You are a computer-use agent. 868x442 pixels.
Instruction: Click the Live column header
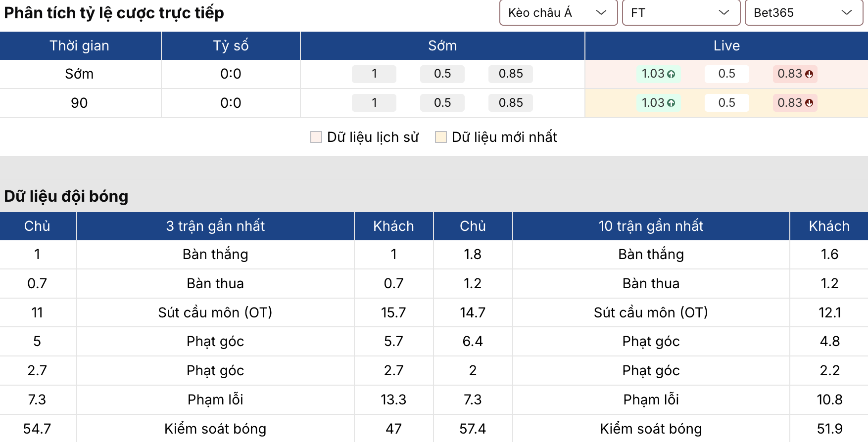click(726, 45)
